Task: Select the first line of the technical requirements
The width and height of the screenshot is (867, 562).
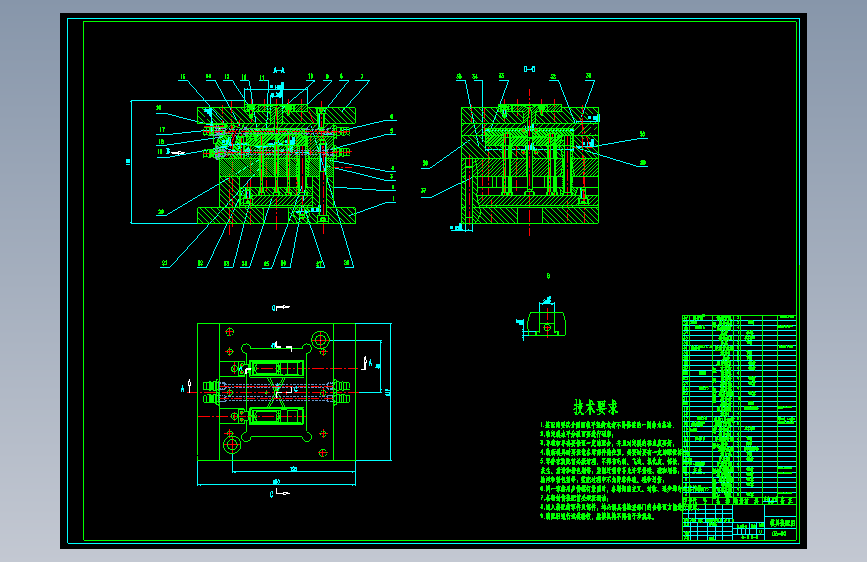Action: pos(607,425)
